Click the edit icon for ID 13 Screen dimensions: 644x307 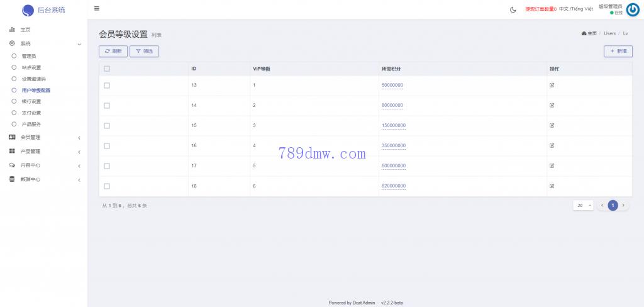(552, 85)
